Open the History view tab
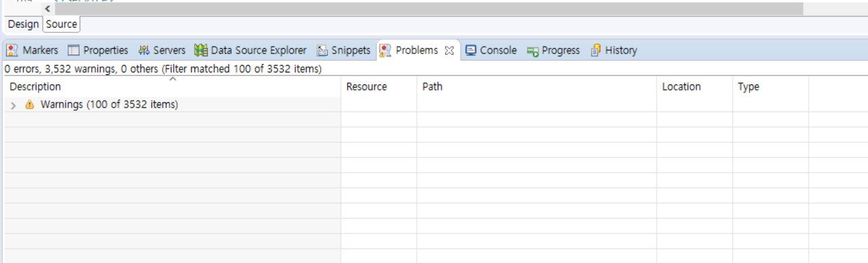Viewport: 868px width, 263px height. coord(613,50)
